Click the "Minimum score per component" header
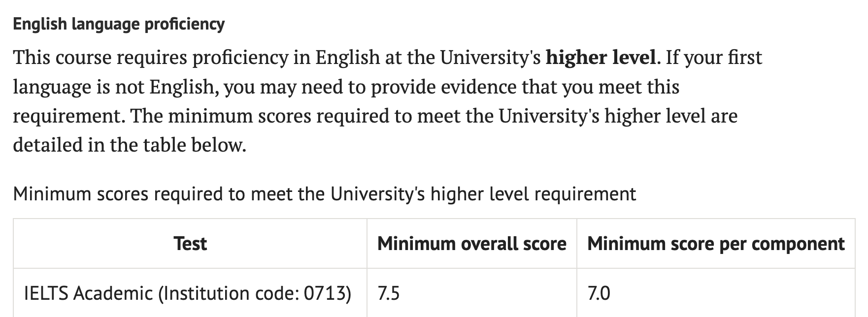The height and width of the screenshot is (317, 868). point(716,244)
